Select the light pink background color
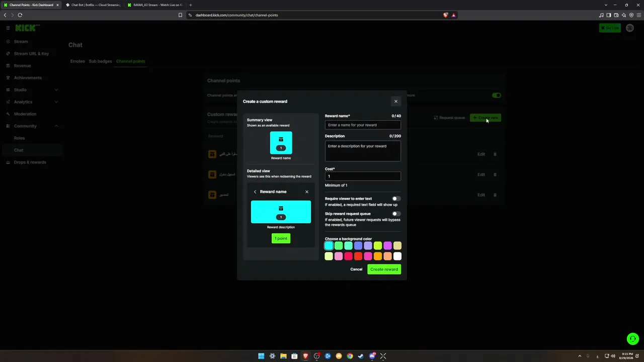The width and height of the screenshot is (644, 362). (x=339, y=256)
